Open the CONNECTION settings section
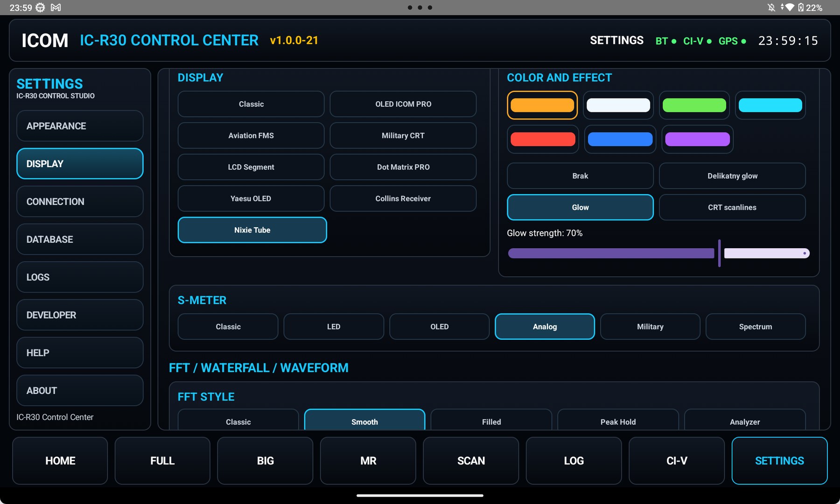Image resolution: width=840 pixels, height=504 pixels. click(80, 202)
